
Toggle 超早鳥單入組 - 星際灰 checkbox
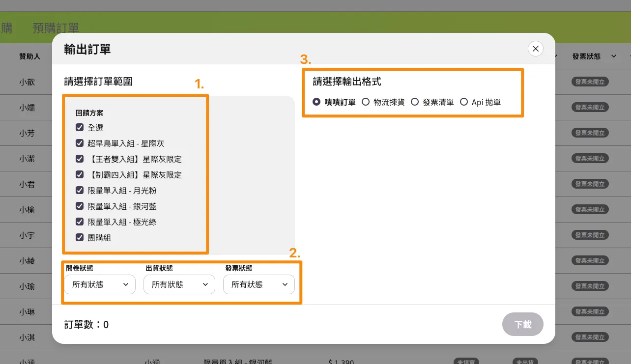point(80,143)
